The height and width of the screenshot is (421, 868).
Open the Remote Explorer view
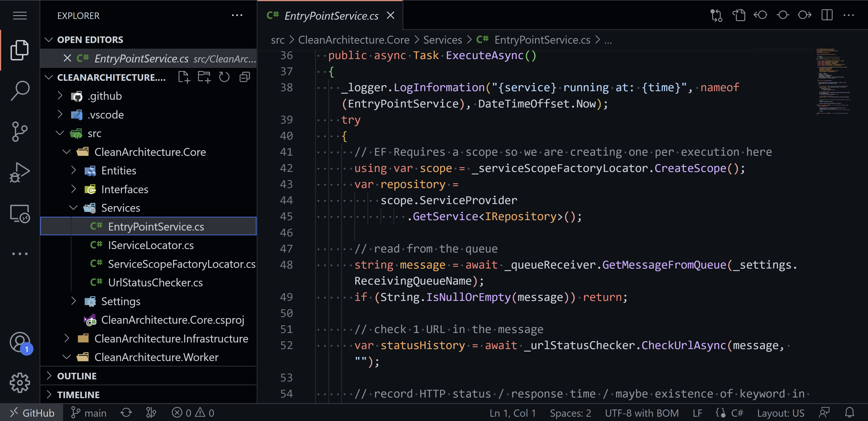point(19,213)
